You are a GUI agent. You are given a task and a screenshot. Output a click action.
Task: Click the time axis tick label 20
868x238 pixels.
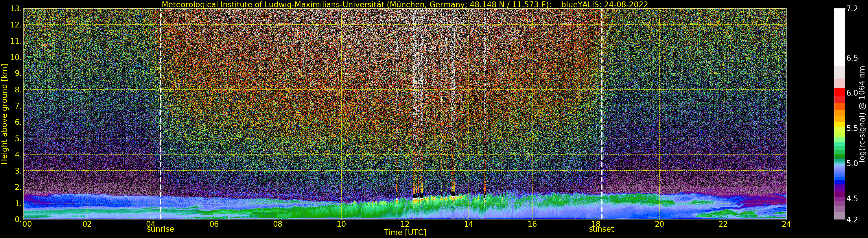point(659,224)
